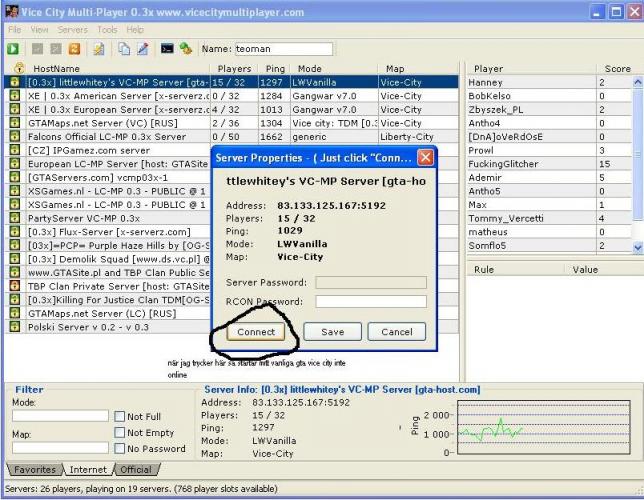
Task: Open the RCON console terminal icon
Action: pyautogui.click(x=167, y=48)
